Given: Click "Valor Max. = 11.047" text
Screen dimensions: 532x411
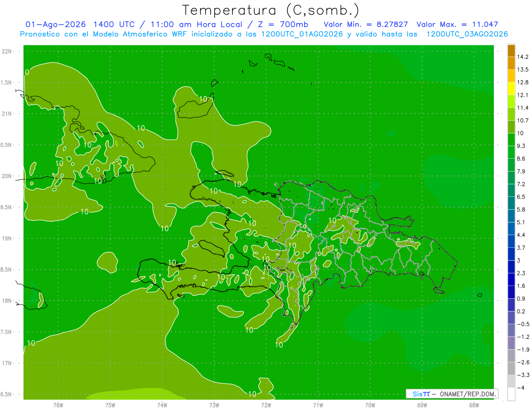Looking at the screenshot, I should pyautogui.click(x=458, y=24).
